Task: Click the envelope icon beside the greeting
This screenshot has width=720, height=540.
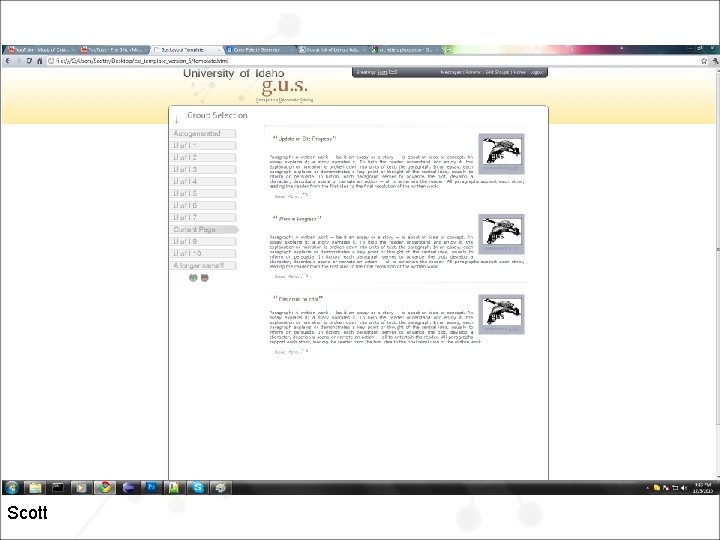Action: tap(393, 72)
